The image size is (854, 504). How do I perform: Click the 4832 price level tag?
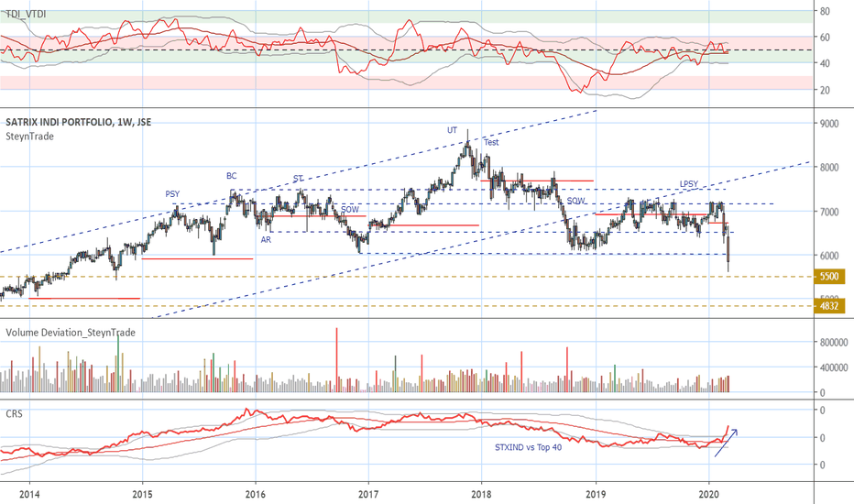829,306
